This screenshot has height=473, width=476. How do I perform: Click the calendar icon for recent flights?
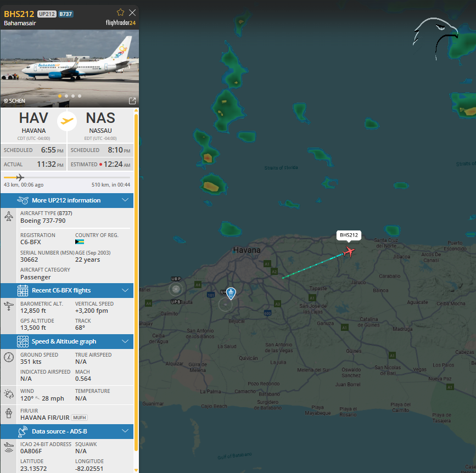tap(23, 290)
